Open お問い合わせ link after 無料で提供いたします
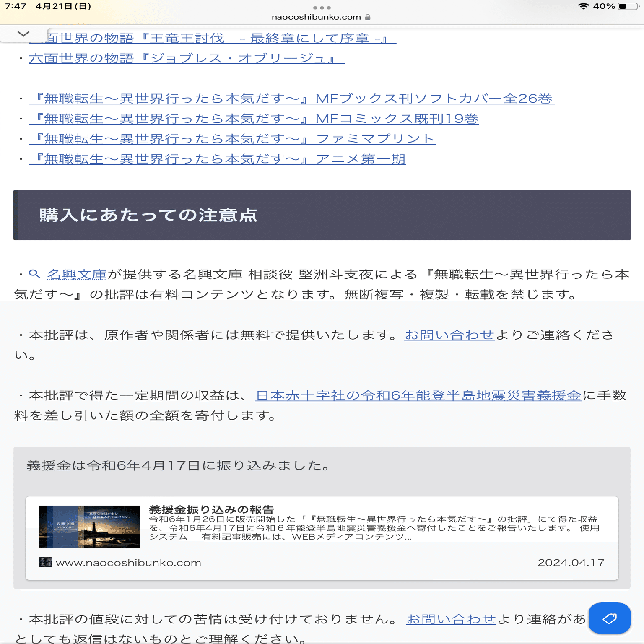The height and width of the screenshot is (644, 644). point(450,335)
